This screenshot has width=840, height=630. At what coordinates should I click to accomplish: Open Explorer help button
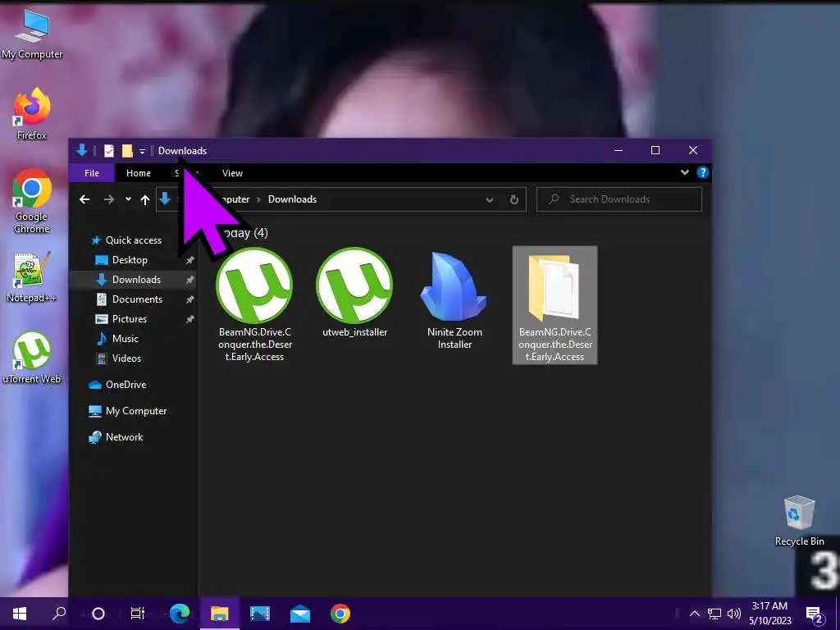[702, 172]
